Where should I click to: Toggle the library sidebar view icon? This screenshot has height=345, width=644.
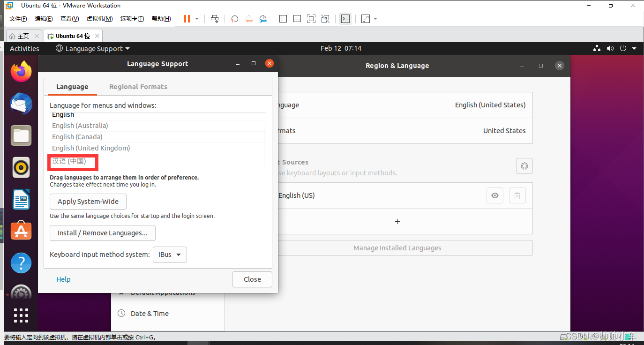coord(283,19)
